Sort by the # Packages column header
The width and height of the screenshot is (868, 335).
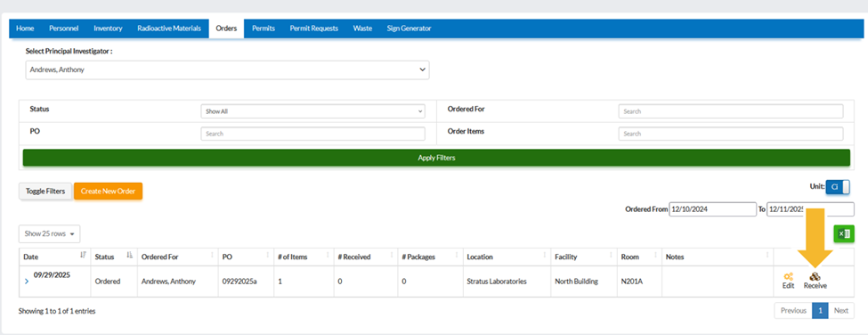point(430,257)
